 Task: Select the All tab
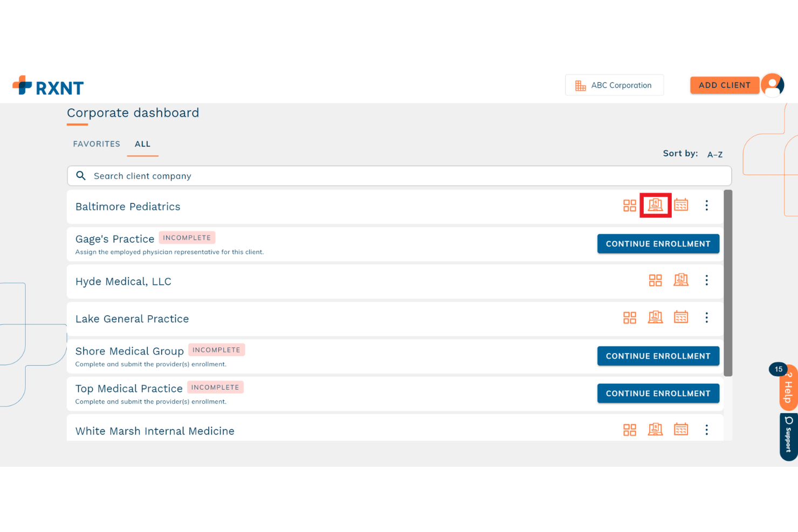(x=142, y=144)
